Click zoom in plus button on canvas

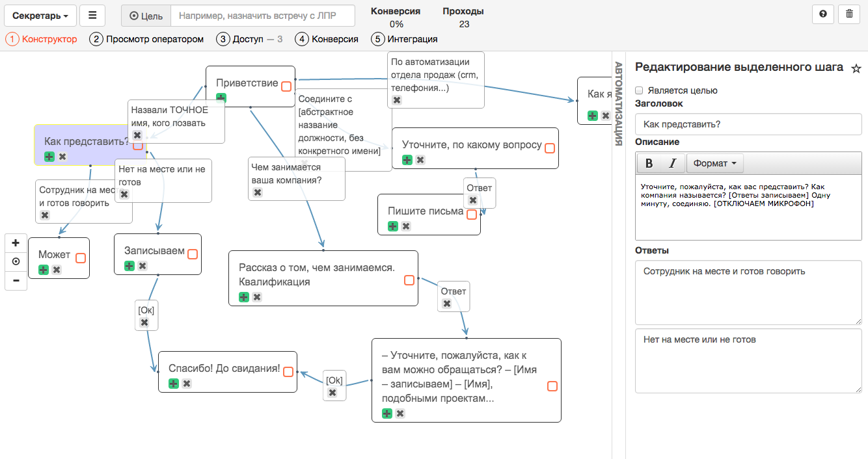[16, 243]
